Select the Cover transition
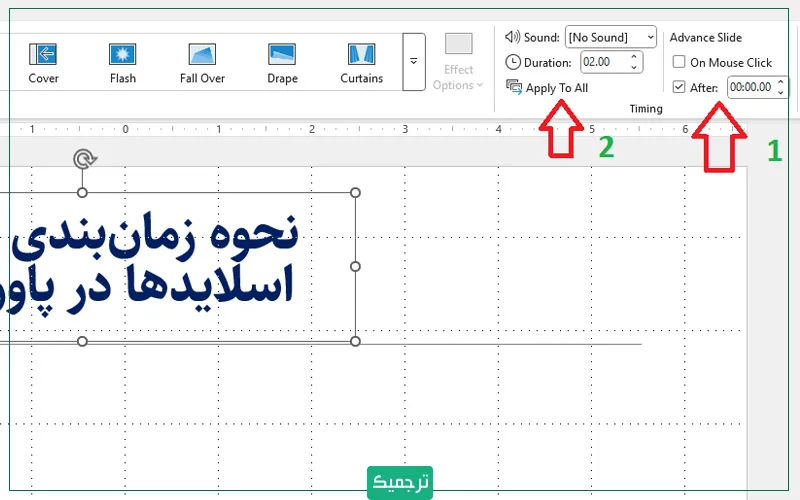This screenshot has width=800, height=500. click(x=43, y=63)
